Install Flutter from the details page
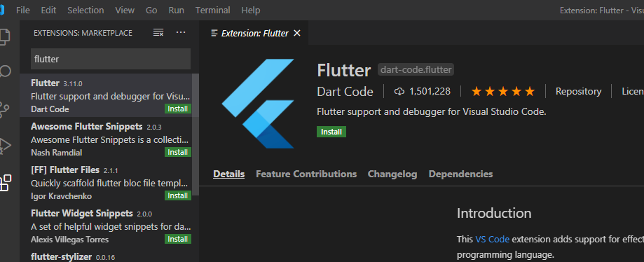The width and height of the screenshot is (644, 262). 331,132
